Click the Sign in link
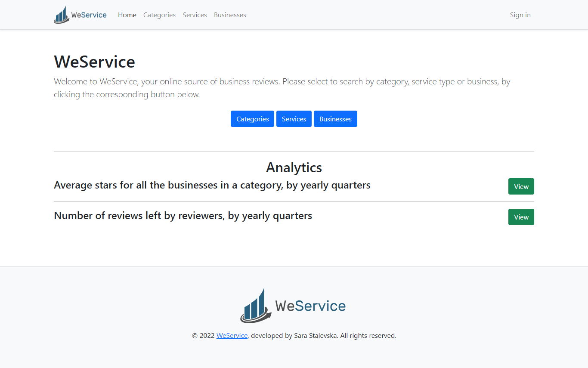The width and height of the screenshot is (588, 368). coord(520,15)
